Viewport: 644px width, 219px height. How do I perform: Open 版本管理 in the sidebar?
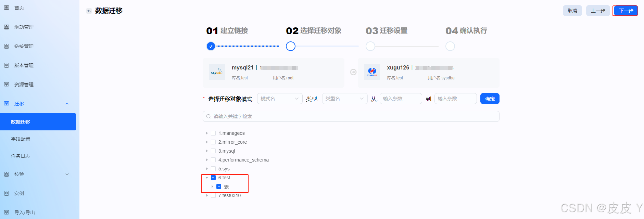click(x=24, y=65)
